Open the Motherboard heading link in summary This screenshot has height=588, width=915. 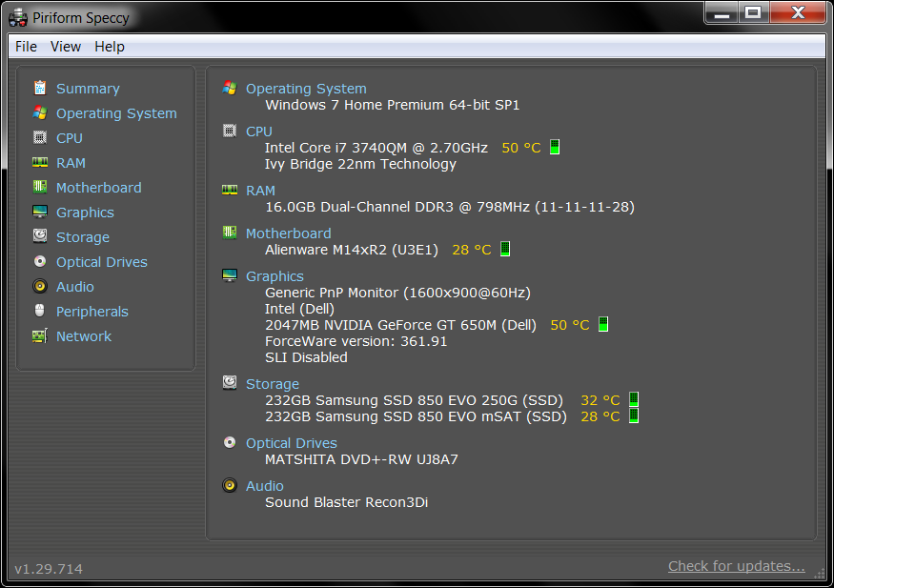288,233
